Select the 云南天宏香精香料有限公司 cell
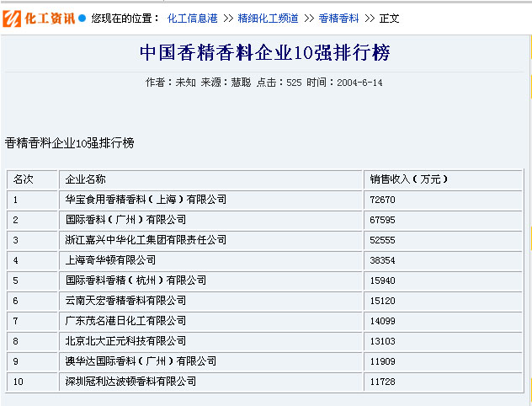Screen dimensions: 532x406 pos(125,301)
